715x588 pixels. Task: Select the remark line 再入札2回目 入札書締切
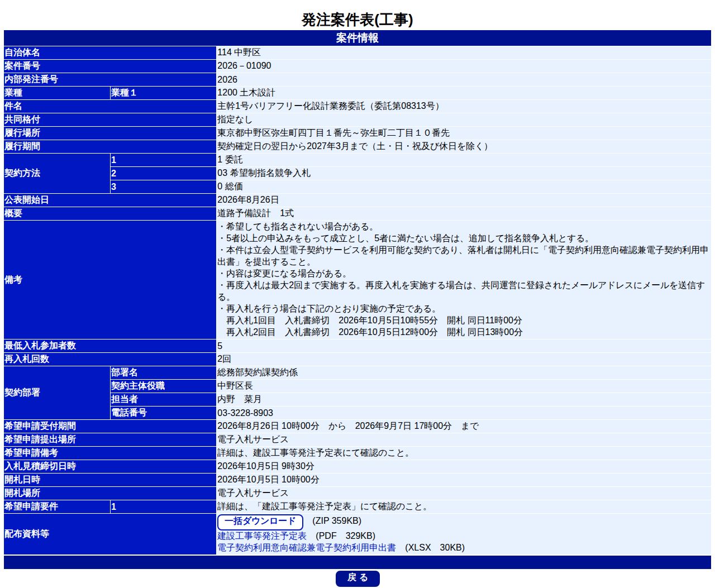pyautogui.click(x=374, y=332)
